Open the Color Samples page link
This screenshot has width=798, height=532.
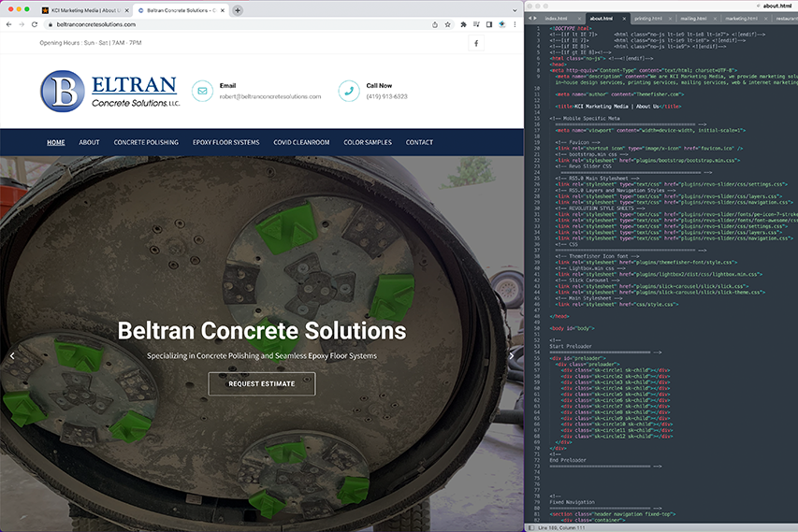[x=368, y=142]
